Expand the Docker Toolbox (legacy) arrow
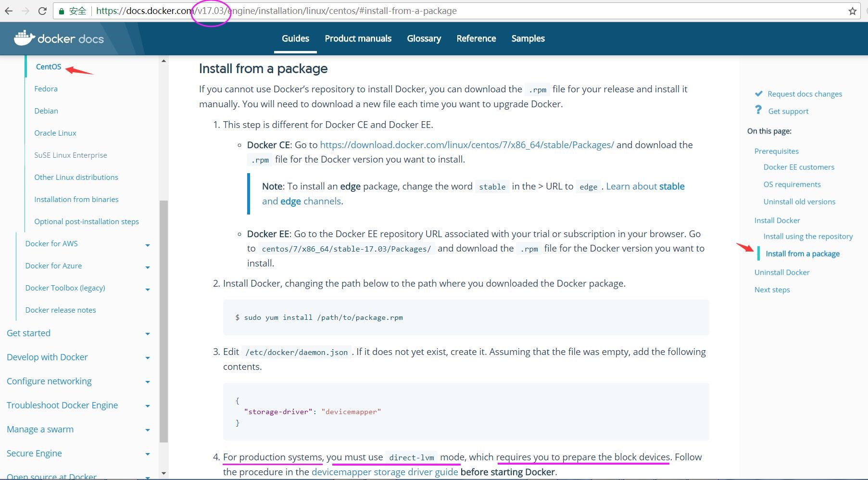 148,290
